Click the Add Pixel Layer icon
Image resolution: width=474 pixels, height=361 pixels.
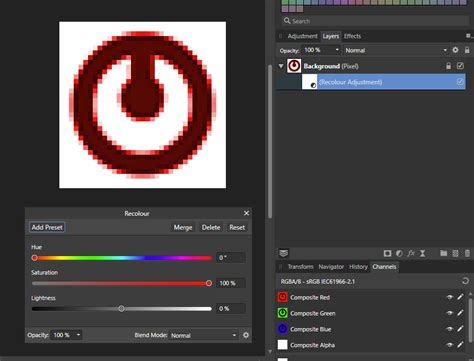(455, 254)
